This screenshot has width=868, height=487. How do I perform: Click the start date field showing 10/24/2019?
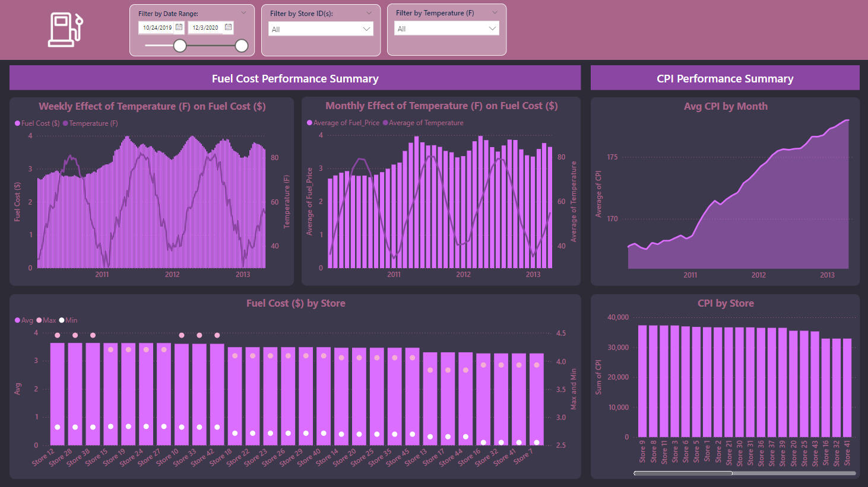click(x=157, y=27)
